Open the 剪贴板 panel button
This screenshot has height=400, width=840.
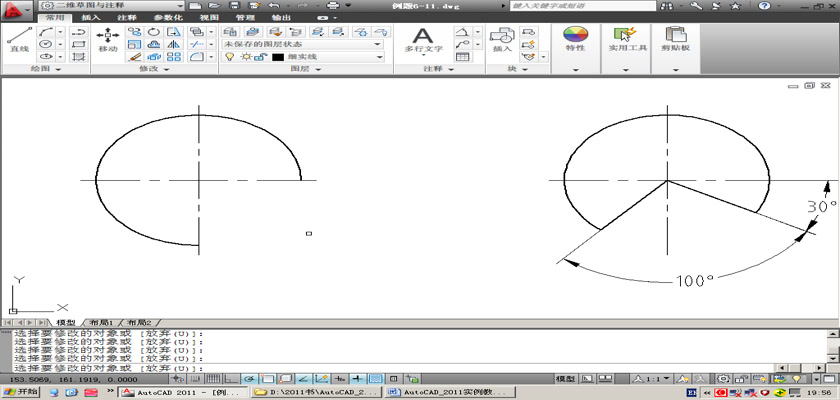tap(675, 39)
